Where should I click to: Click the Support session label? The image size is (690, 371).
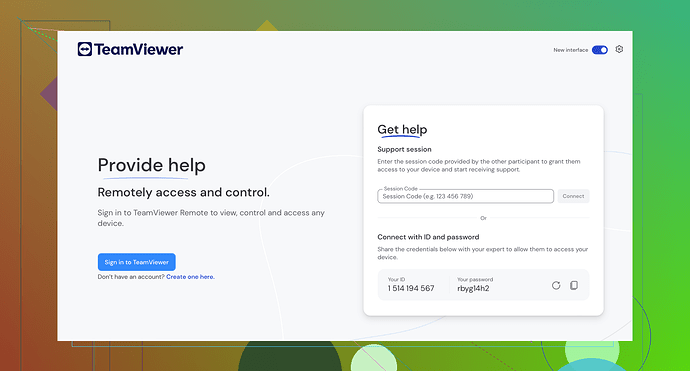tap(404, 149)
